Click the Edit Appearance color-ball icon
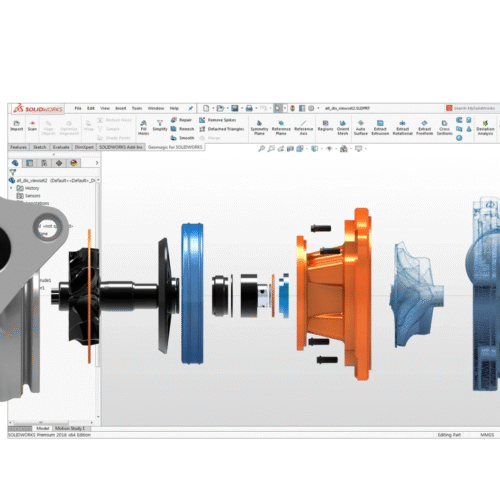This screenshot has width=500, height=500. point(344,149)
